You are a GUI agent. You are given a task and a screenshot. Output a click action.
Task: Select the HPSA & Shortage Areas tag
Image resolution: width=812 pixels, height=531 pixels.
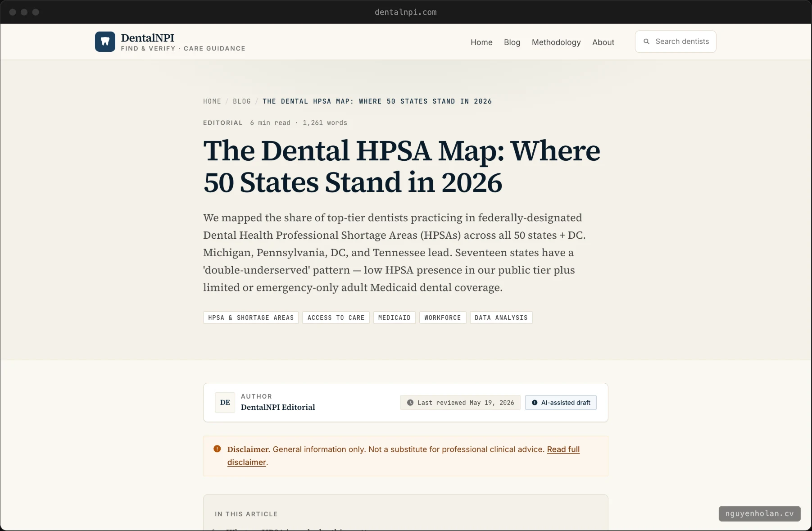click(251, 318)
